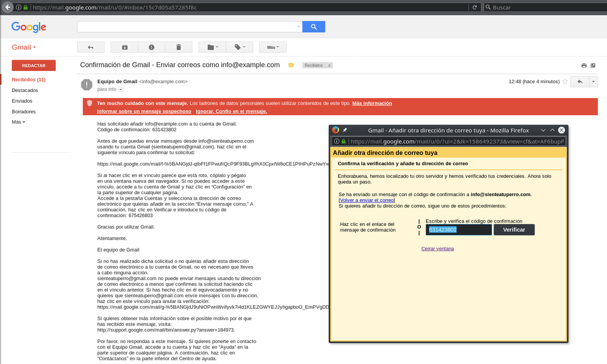
Task: Click the back-to-inbox arrow icon
Action: tap(91, 47)
